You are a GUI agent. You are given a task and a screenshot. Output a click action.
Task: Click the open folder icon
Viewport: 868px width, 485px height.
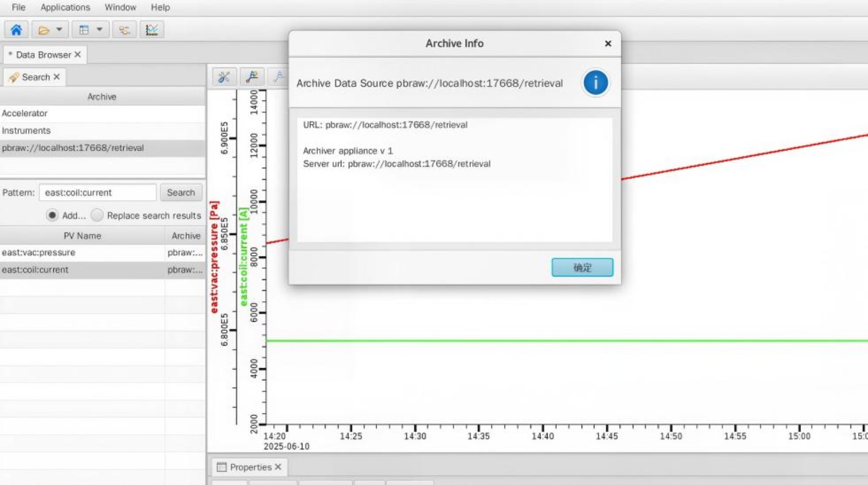[43, 30]
